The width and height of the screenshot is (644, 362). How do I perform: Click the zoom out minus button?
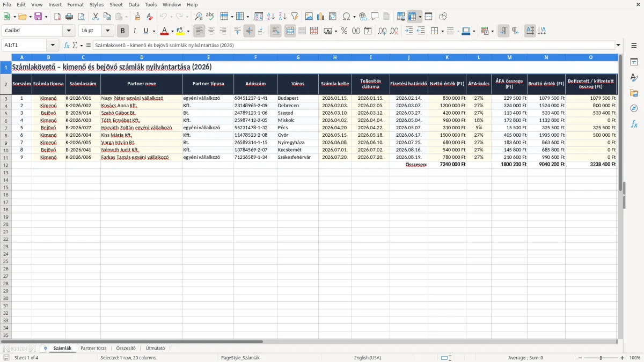(580, 358)
